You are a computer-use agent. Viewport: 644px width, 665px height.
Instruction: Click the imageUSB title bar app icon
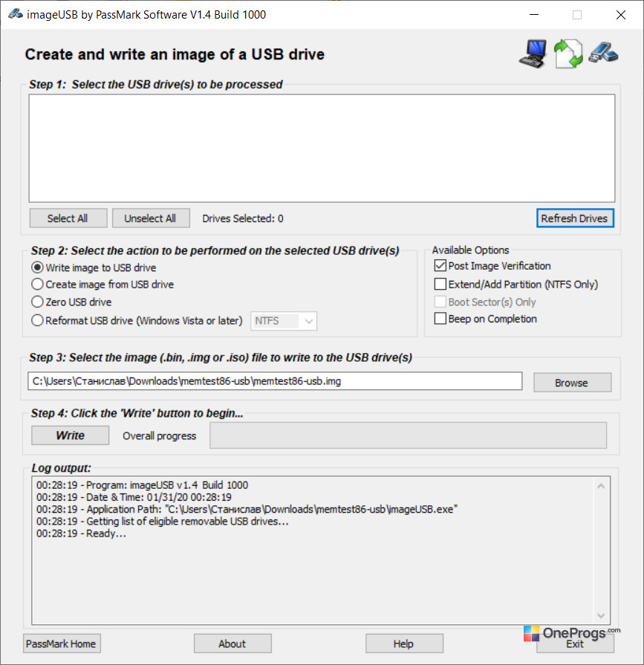(16, 14)
